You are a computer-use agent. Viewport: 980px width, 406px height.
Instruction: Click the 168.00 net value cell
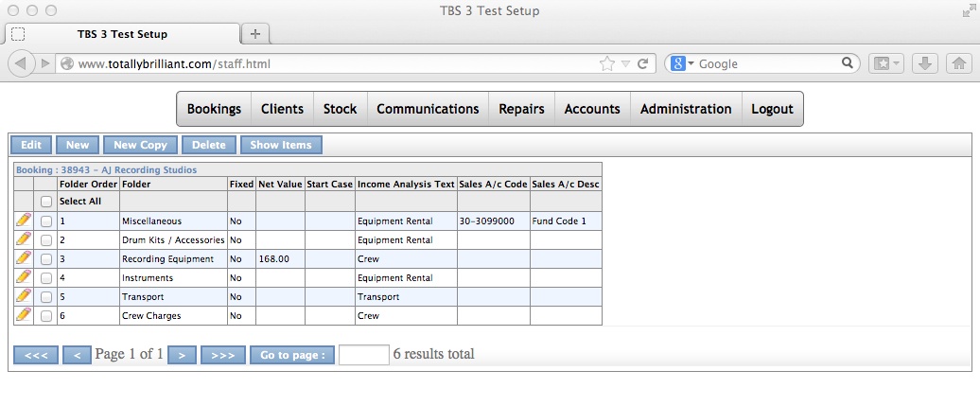pos(281,259)
